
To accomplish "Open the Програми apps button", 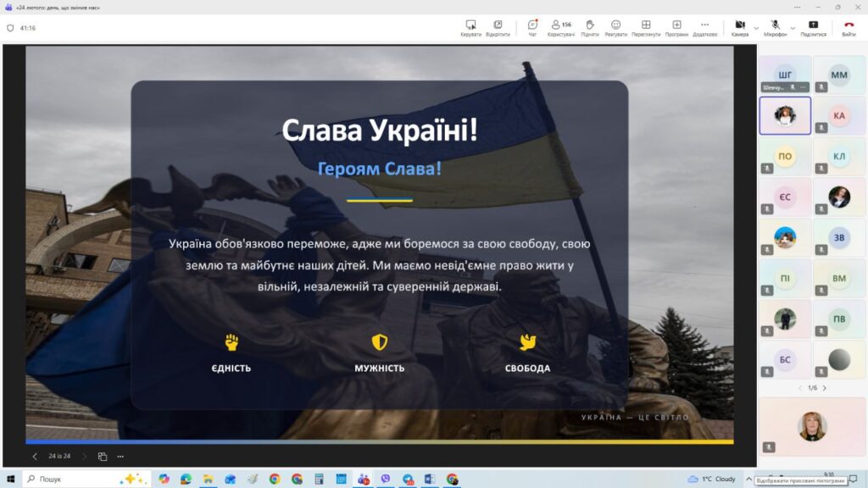I will [676, 27].
